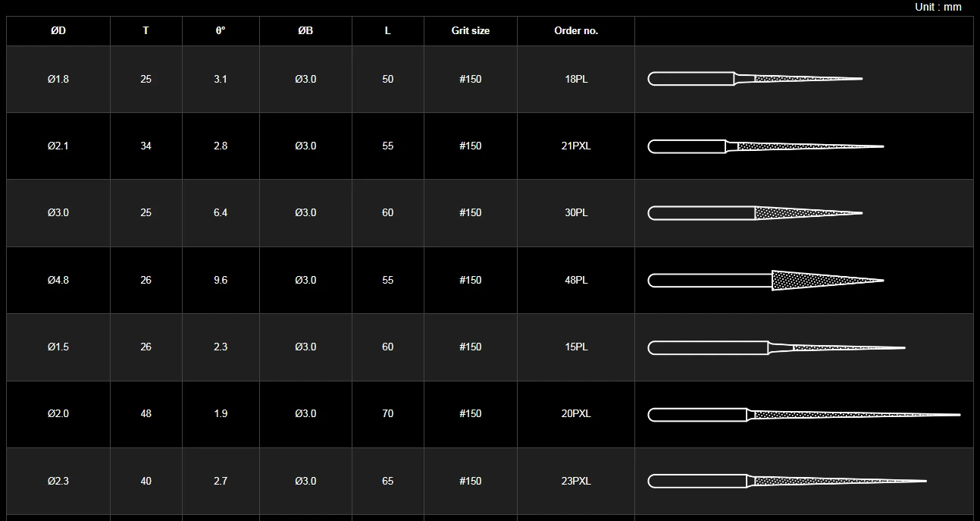Image resolution: width=980 pixels, height=521 pixels.
Task: Click the #150 grit cell for 15PL
Action: pos(471,347)
